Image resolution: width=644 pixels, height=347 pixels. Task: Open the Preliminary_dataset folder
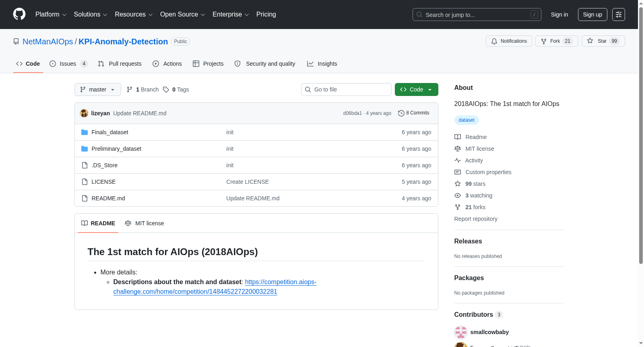(116, 149)
